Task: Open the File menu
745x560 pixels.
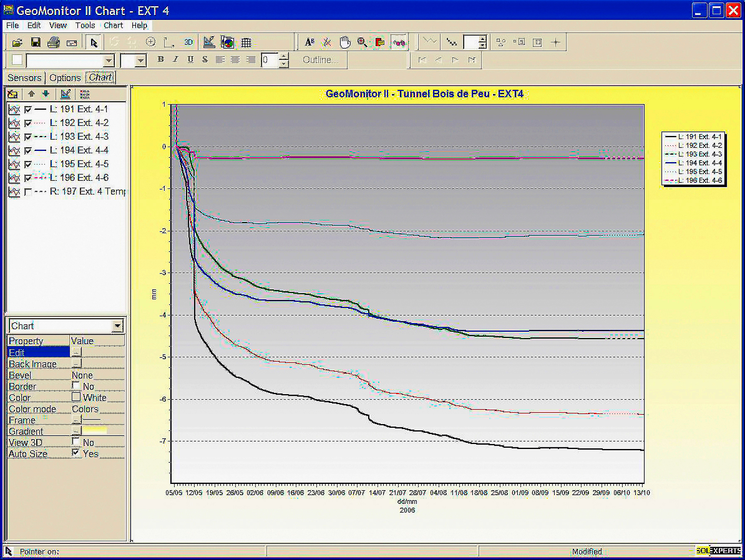Action: point(12,25)
